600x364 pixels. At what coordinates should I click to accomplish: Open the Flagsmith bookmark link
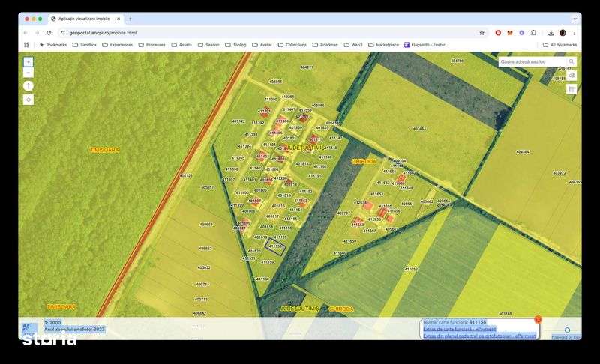pos(426,45)
